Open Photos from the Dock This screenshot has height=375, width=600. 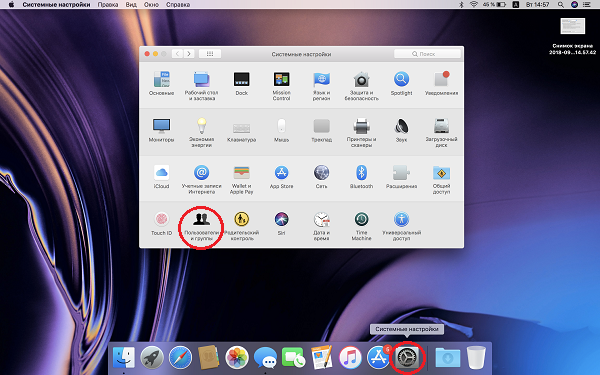[x=237, y=358]
